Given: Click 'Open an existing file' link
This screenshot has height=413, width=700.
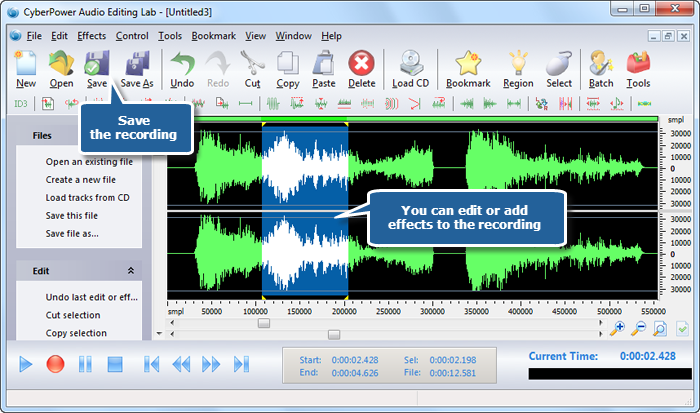Looking at the screenshot, I should coord(89,162).
